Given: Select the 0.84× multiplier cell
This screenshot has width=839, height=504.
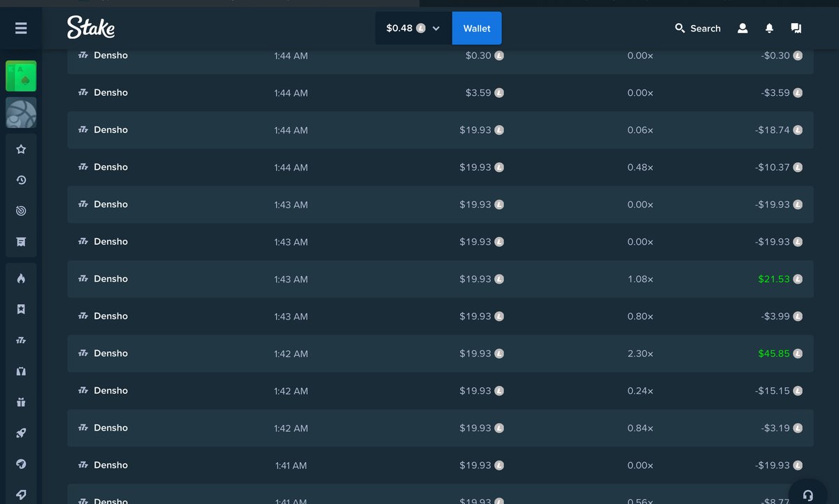Looking at the screenshot, I should pos(640,428).
